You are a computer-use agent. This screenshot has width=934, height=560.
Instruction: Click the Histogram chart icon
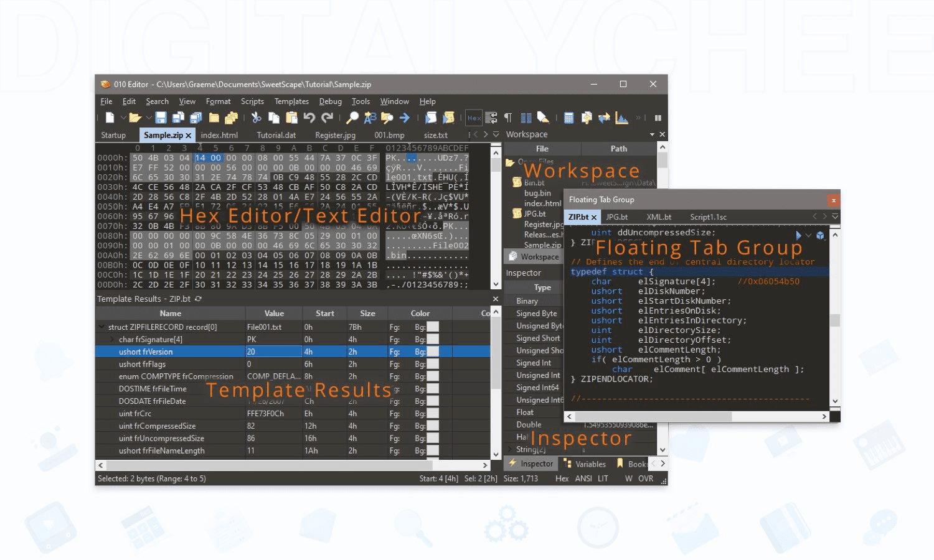pyautogui.click(x=621, y=118)
